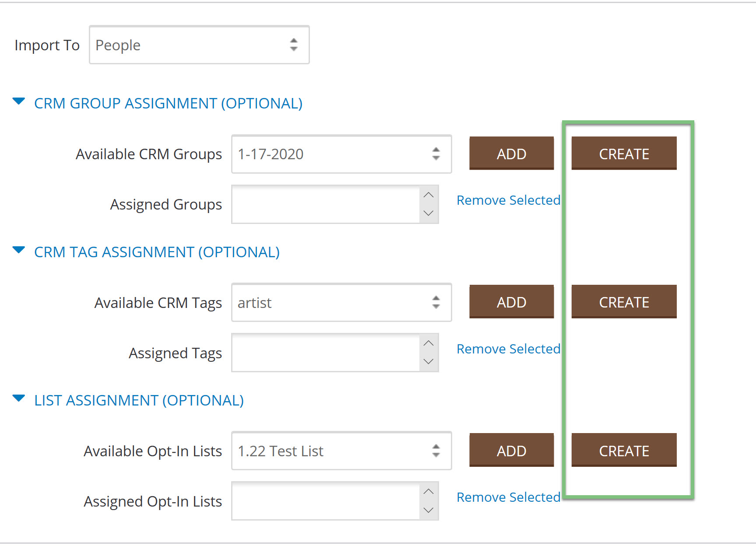Open the Available Opt-In Lists dropdown
Viewport: 756px width, 549px height.
click(x=341, y=451)
